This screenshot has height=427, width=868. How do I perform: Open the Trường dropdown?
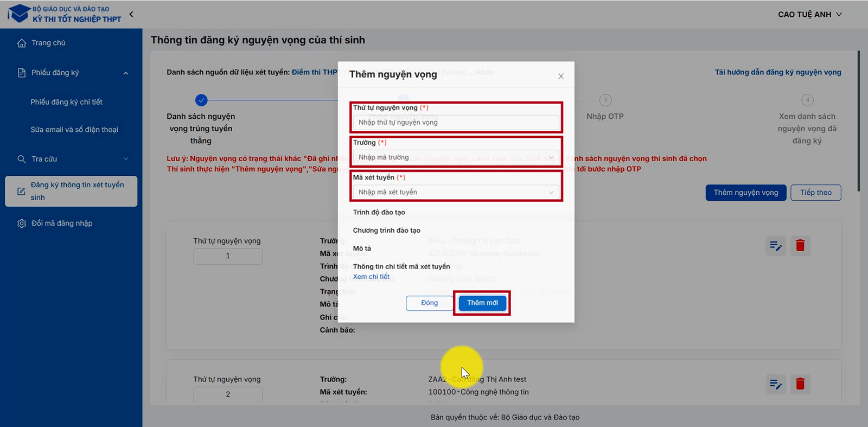(456, 157)
